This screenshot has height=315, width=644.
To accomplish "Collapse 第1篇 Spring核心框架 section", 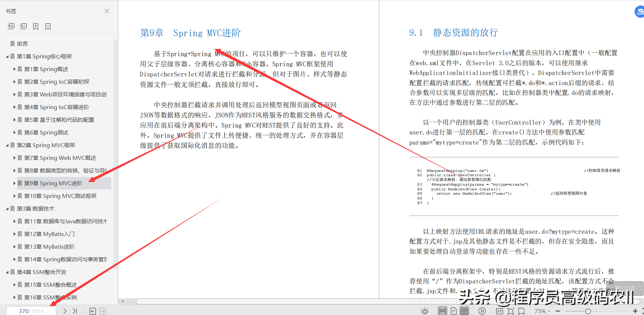I will (x=7, y=57).
